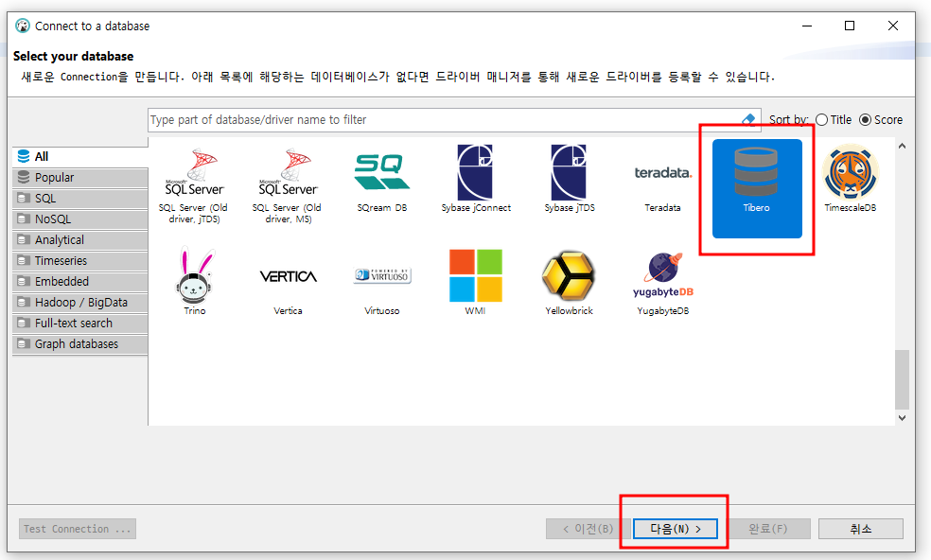Clear the filter with the eraser icon
This screenshot has height=560, width=931.
(748, 120)
